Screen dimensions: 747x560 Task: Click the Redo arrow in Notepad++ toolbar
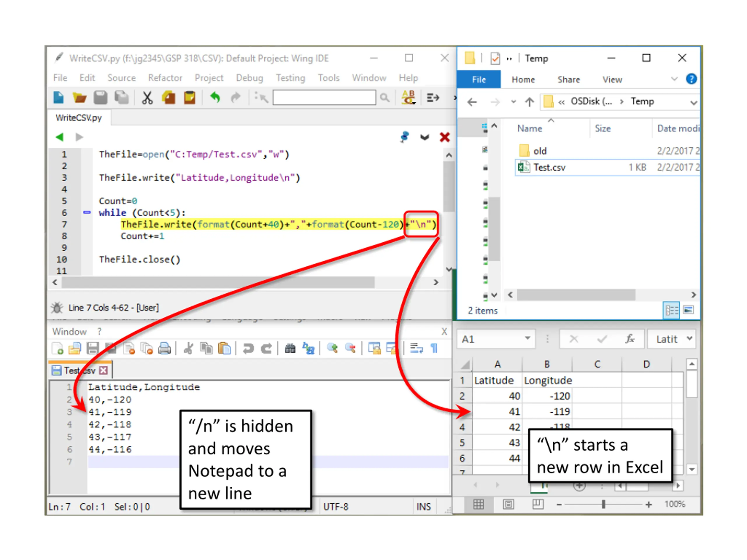[x=266, y=348]
